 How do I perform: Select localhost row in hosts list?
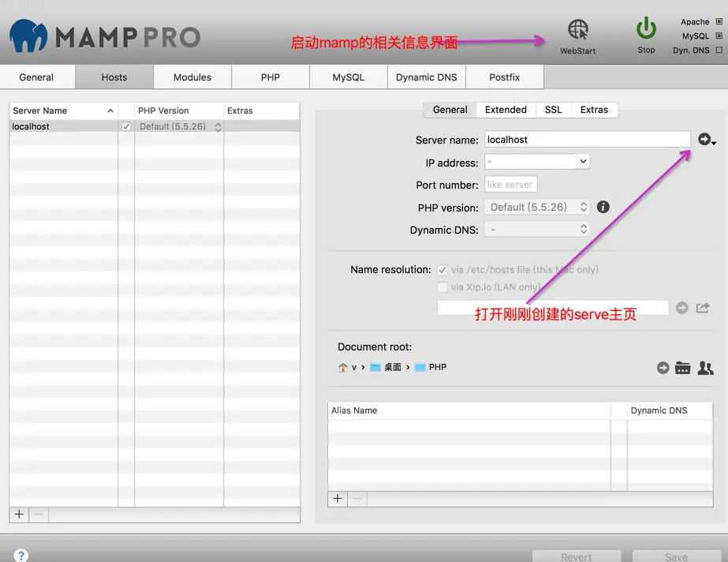tap(154, 126)
